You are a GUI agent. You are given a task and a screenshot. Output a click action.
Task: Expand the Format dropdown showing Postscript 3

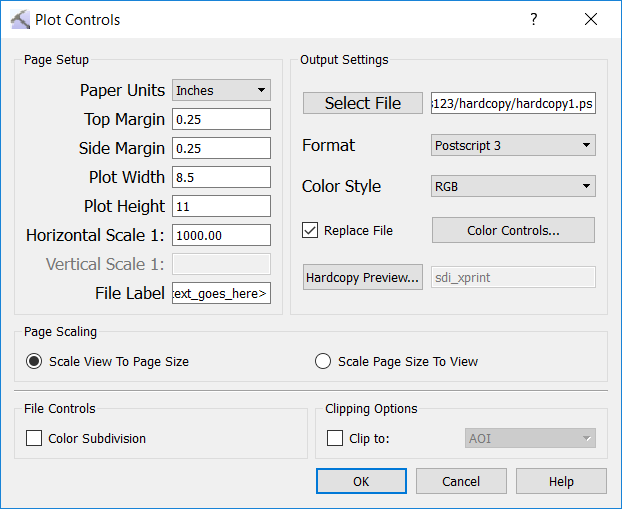coord(513,146)
